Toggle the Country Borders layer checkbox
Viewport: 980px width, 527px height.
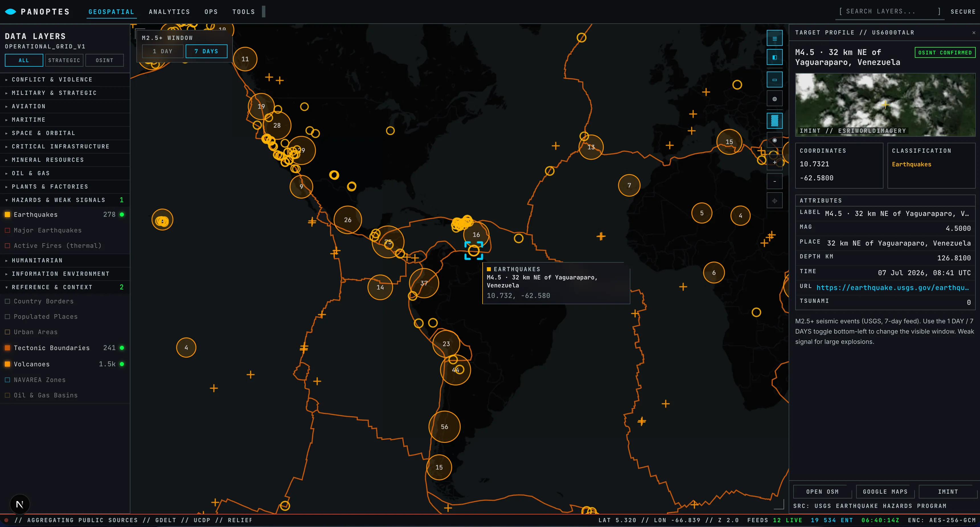7,301
